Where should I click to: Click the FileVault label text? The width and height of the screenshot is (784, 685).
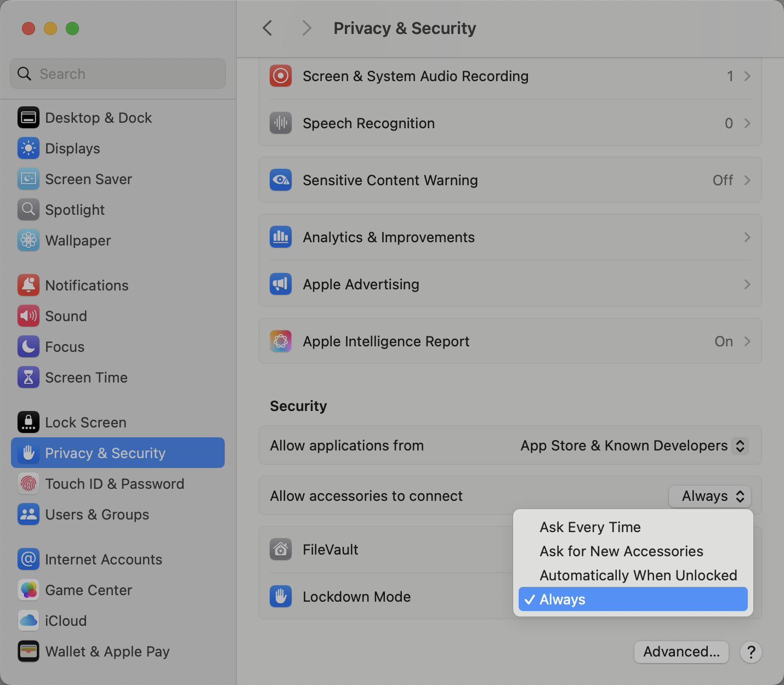(331, 550)
